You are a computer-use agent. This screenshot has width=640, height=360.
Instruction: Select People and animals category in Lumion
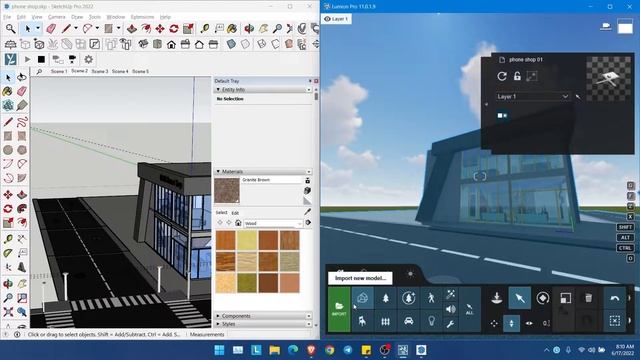coord(431,298)
